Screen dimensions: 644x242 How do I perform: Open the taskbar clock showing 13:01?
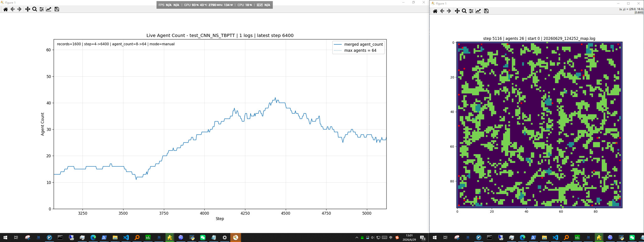[x=409, y=238]
